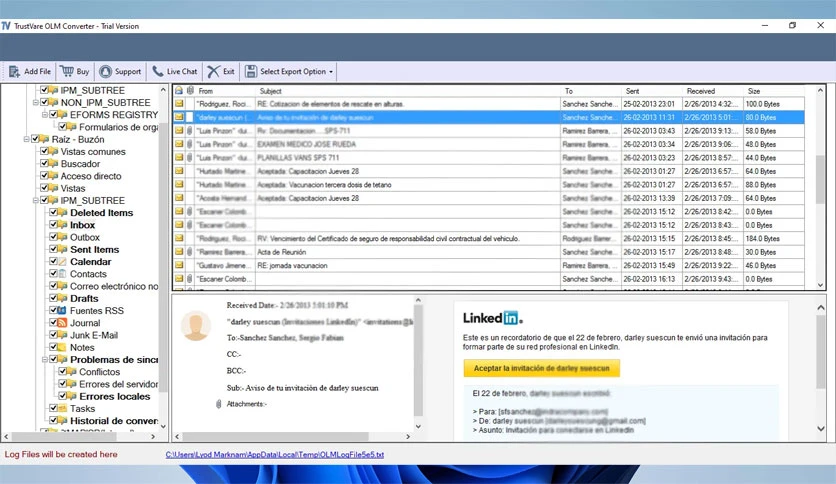Viewport: 836px width, 484px height.
Task: Click the attachment clip on PLANILLAS VANS row
Action: (x=190, y=157)
